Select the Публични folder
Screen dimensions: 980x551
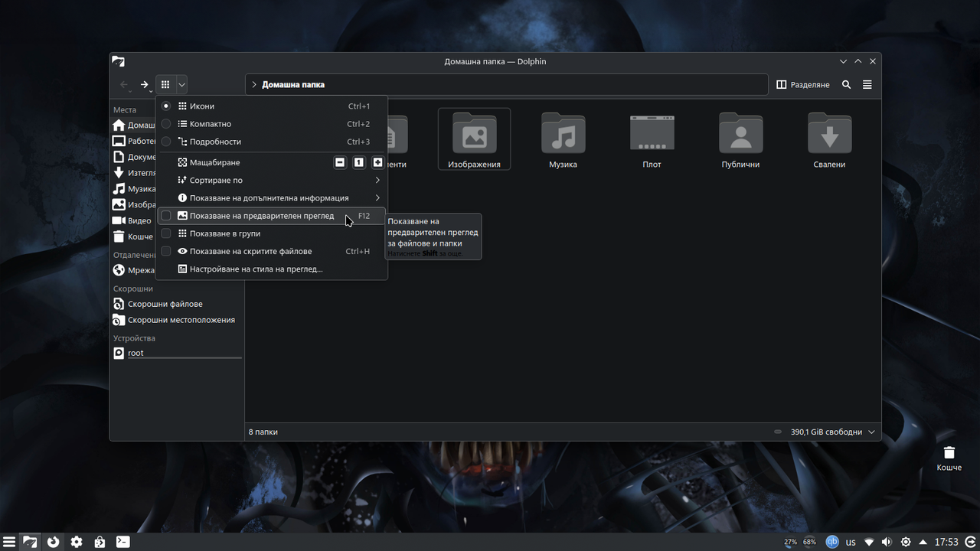740,139
